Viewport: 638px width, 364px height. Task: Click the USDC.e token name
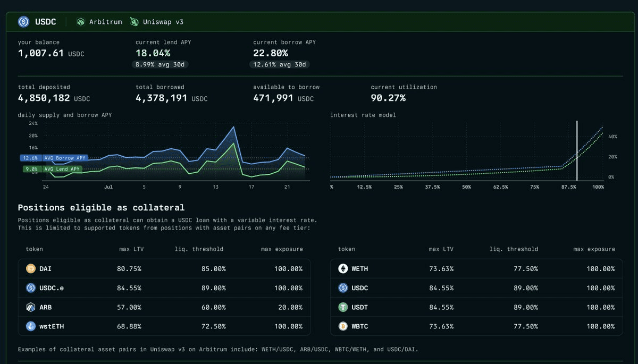pos(52,288)
